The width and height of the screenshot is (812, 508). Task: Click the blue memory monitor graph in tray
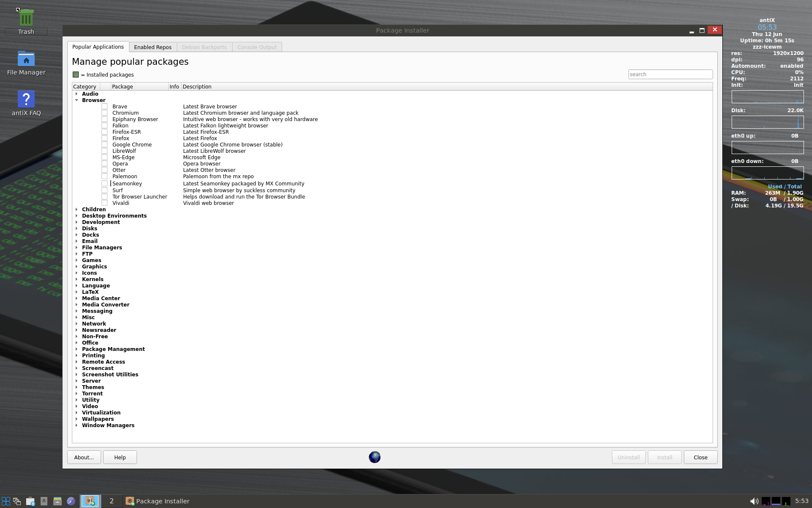[776, 501]
